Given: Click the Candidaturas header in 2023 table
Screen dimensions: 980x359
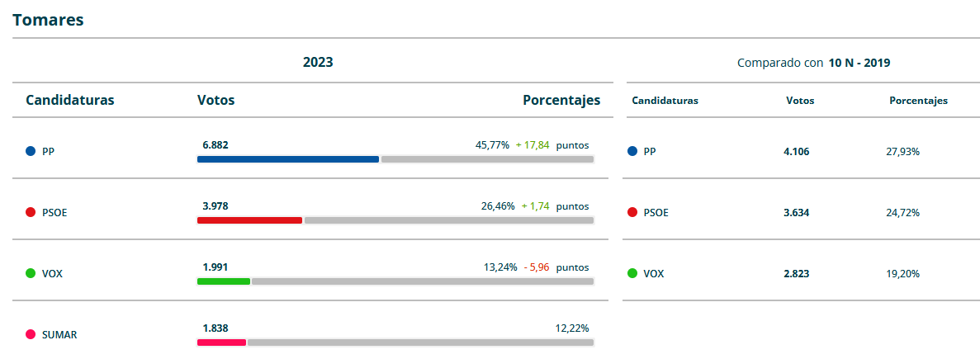Looking at the screenshot, I should (x=70, y=101).
